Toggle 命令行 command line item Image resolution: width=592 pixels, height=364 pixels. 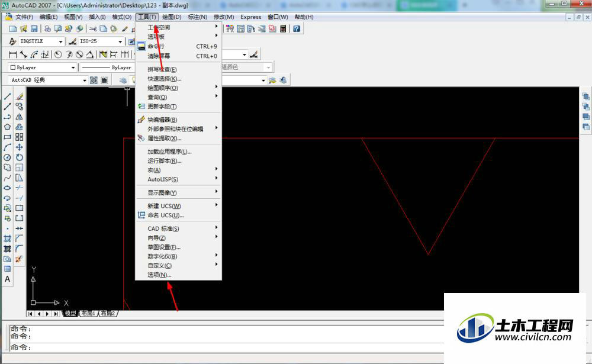pyautogui.click(x=178, y=46)
